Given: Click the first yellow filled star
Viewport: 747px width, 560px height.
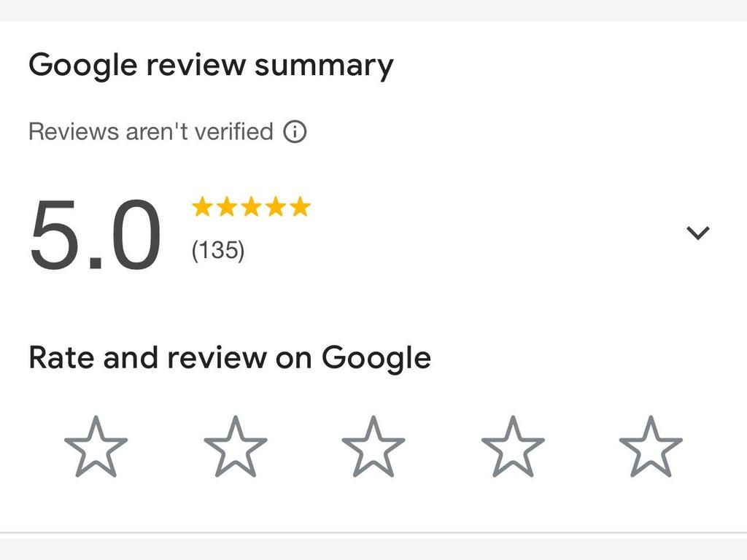Looking at the screenshot, I should (202, 206).
